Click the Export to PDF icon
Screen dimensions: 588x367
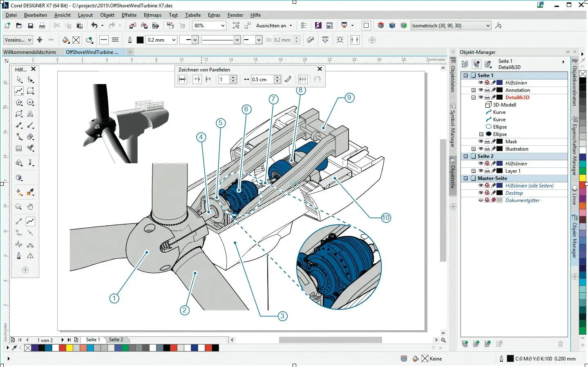click(156, 26)
